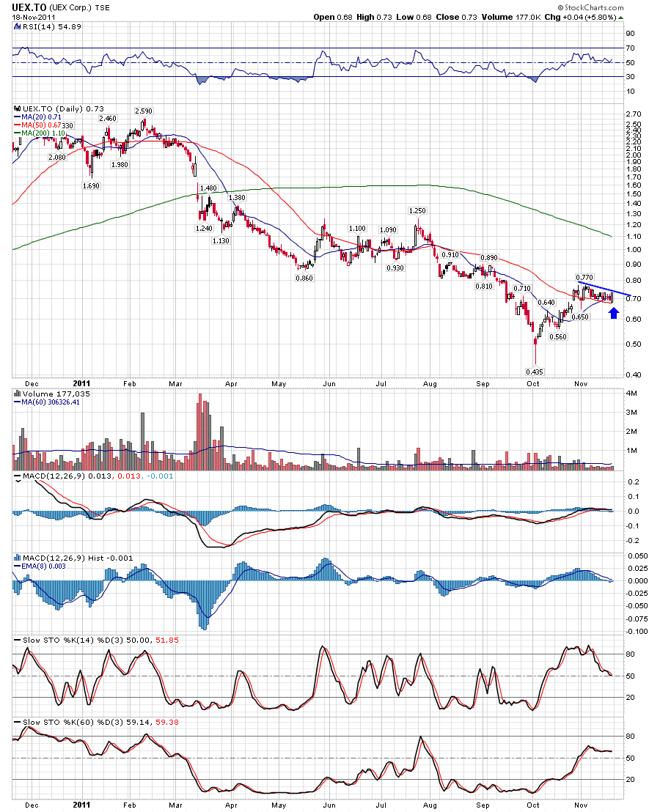Select the 0.435 lowest price label
Screen dimensions: 660x812
[535, 372]
